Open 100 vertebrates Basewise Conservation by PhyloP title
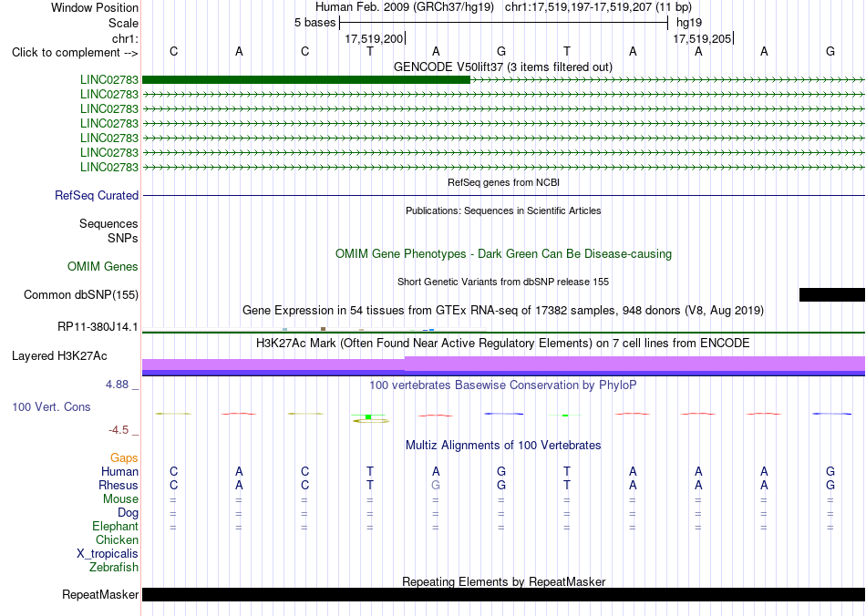Screen dimensions: 866x616 pyautogui.click(x=503, y=385)
